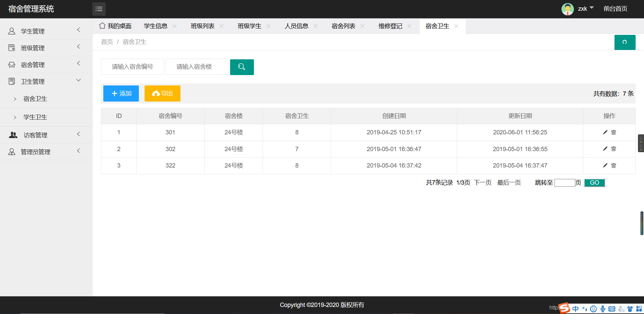Screen dimensions: 644x314
Task: Expand the 管理员管理 menu chevron
Action: click(78, 151)
